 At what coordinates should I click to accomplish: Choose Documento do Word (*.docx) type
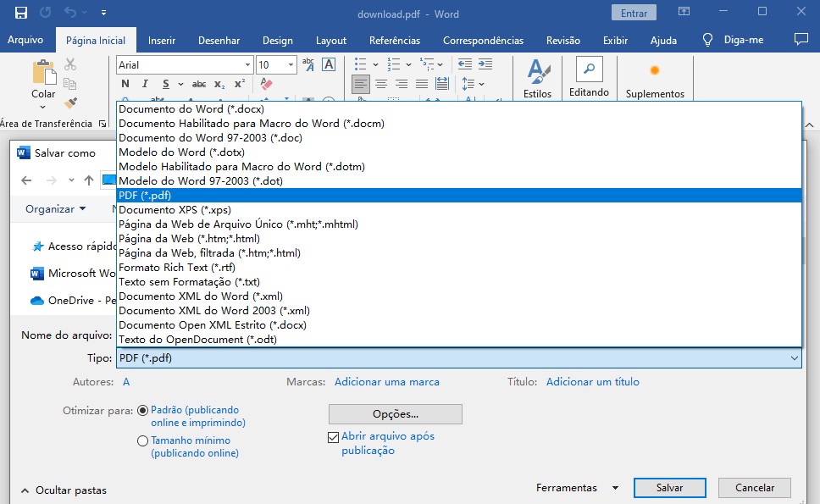point(458,109)
